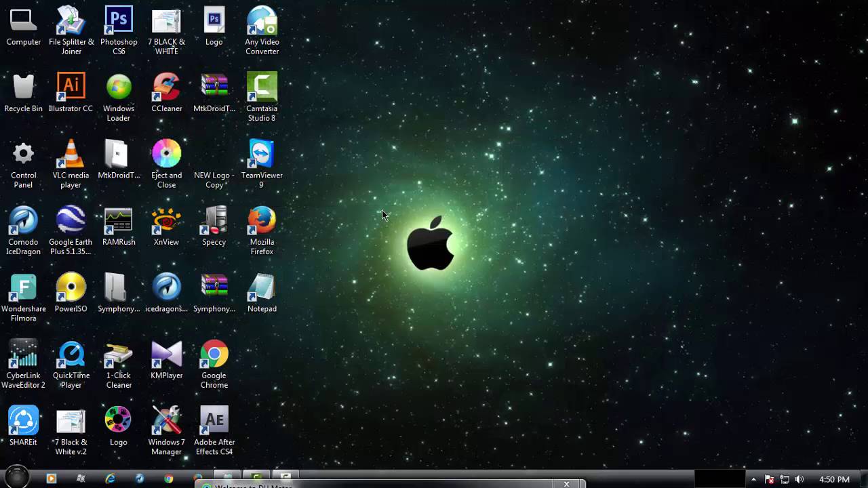Open Mozilla Firefox desktop shortcut
The height and width of the screenshot is (488, 868).
pos(262,231)
